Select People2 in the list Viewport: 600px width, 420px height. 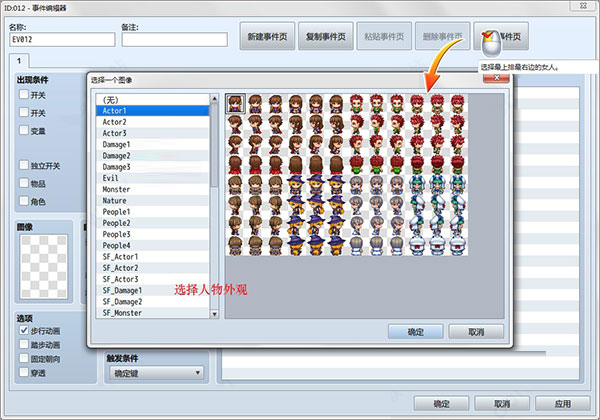(x=153, y=223)
